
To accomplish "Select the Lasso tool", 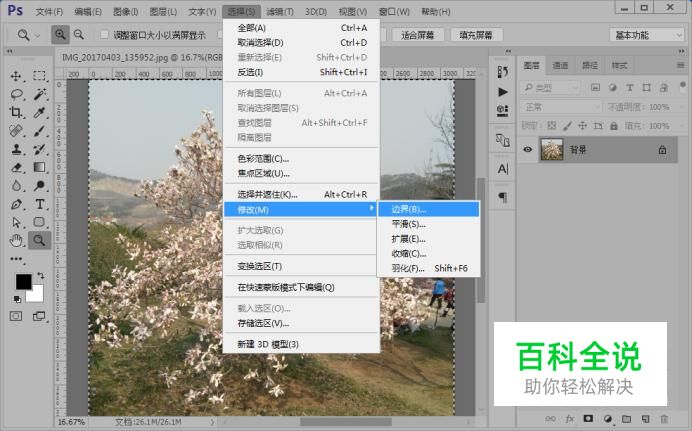I will tap(16, 94).
